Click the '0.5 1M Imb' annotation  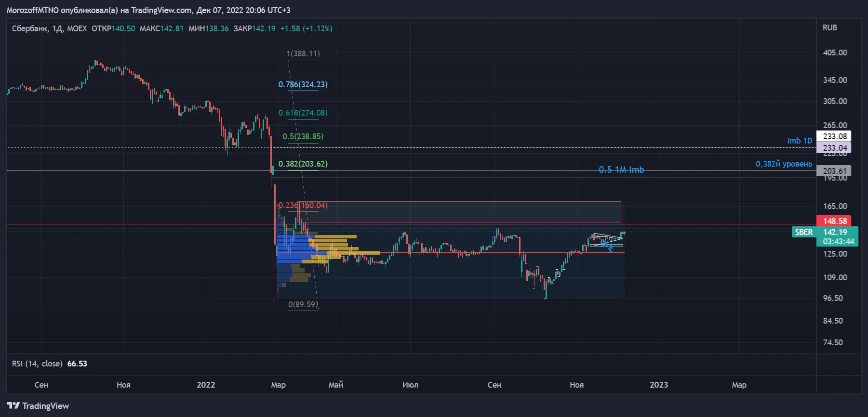[621, 169]
